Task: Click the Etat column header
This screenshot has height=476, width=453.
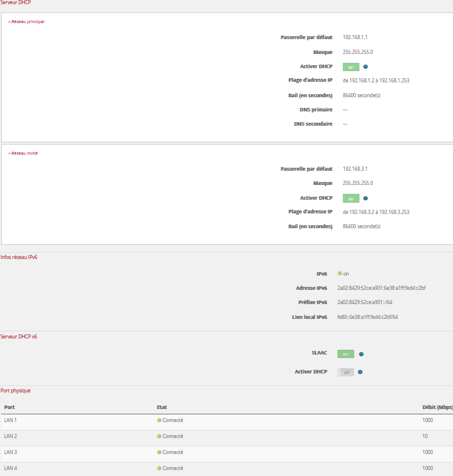Action: point(162,407)
